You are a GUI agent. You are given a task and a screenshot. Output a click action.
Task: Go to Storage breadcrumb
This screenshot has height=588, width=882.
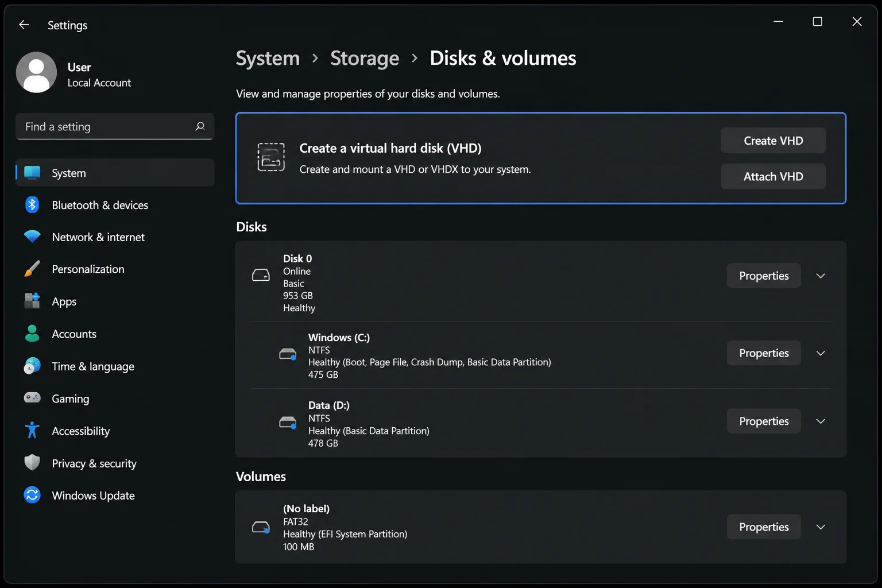365,58
